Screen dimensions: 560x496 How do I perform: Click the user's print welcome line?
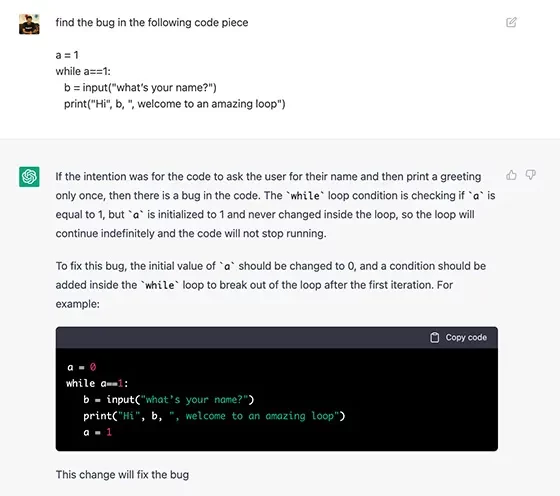[175, 104]
